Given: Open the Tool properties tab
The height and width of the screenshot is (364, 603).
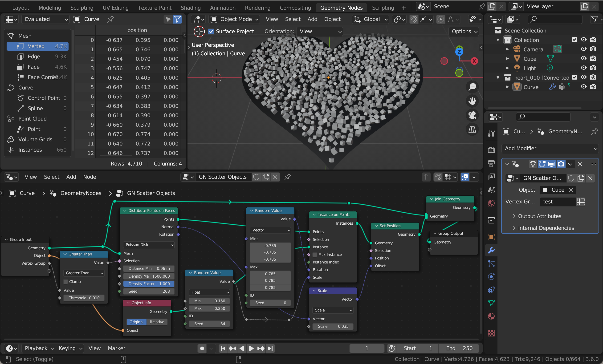Looking at the screenshot, I should point(491,133).
